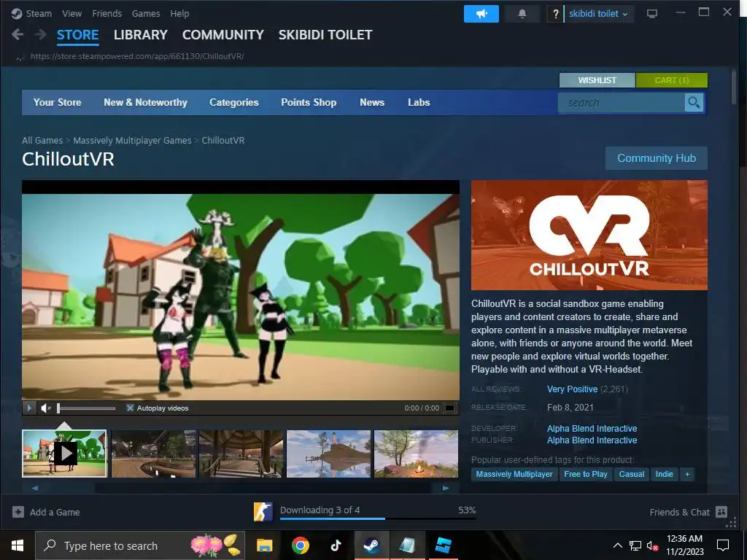Open the downloading game icon
The width and height of the screenshot is (747, 560).
coord(263,512)
